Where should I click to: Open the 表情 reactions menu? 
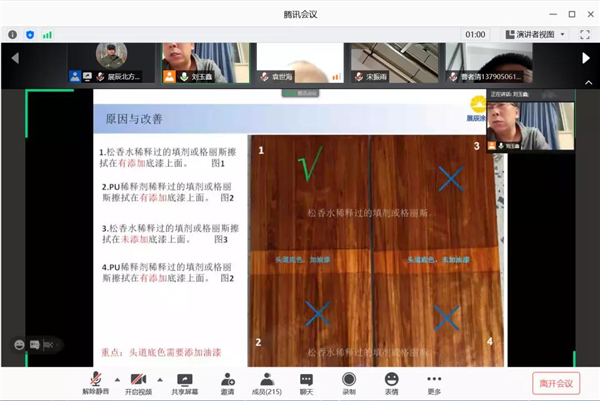[391, 383]
